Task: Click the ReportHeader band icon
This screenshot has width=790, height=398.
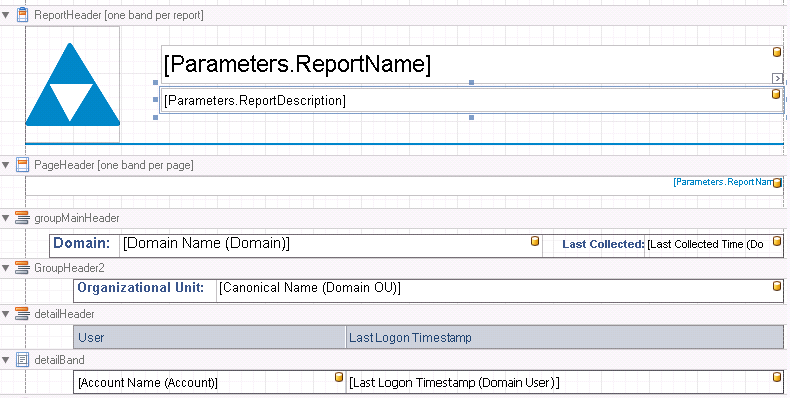Action: pos(22,15)
